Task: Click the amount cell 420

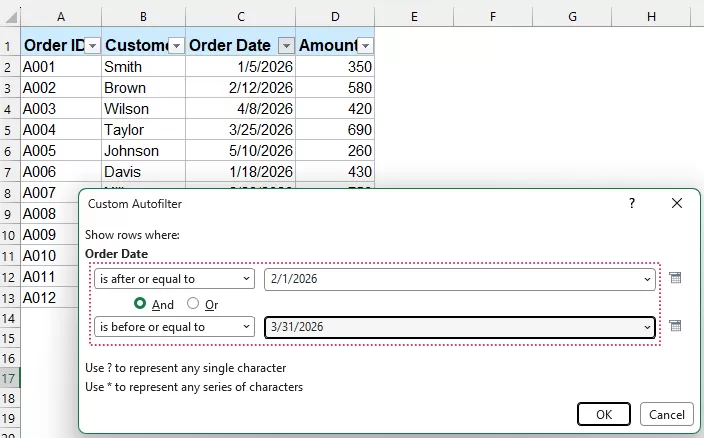Action: (335, 109)
